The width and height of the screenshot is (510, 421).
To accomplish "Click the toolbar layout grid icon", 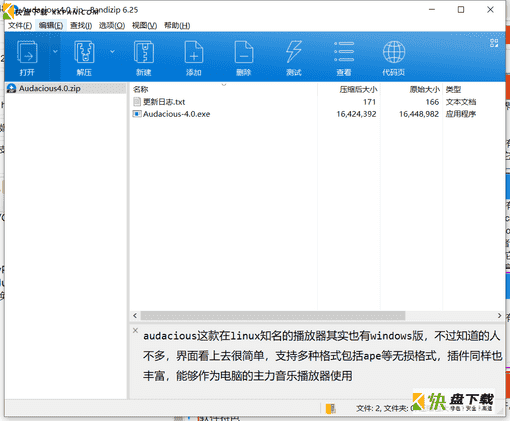I will pyautogui.click(x=494, y=43).
